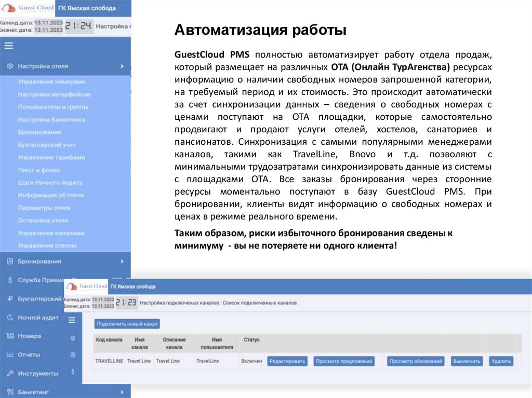
Task: Open Информация об отеле item
Action: pyautogui.click(x=51, y=195)
